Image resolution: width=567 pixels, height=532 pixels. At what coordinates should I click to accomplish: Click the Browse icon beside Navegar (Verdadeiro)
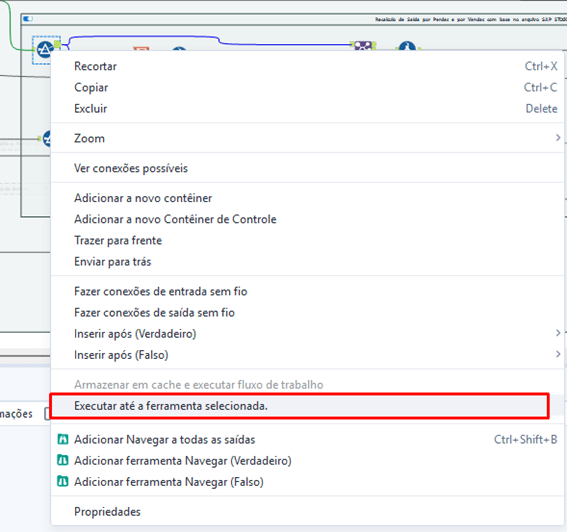[63, 460]
